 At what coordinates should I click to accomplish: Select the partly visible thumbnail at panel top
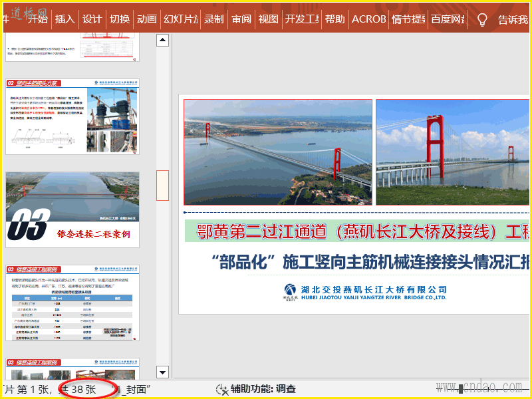click(x=72, y=47)
